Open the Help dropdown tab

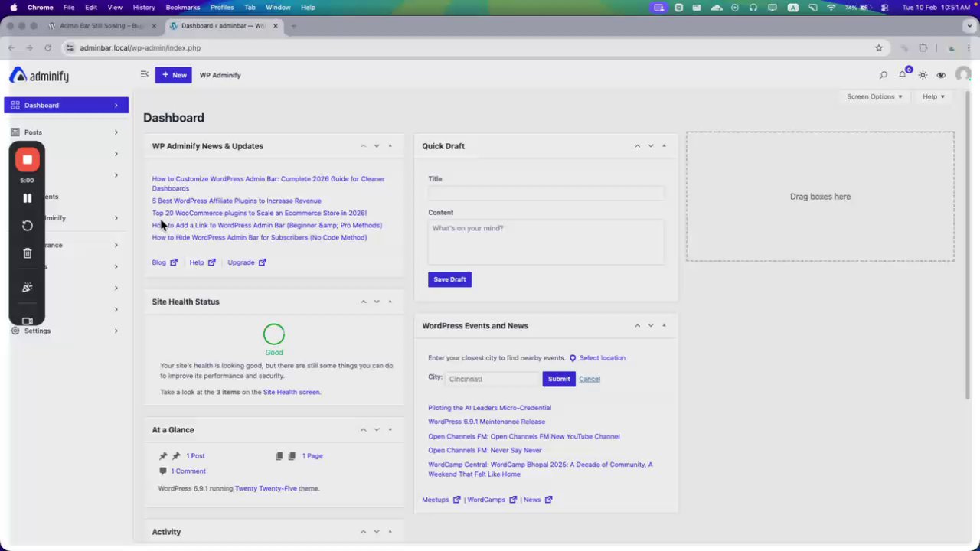click(x=933, y=97)
